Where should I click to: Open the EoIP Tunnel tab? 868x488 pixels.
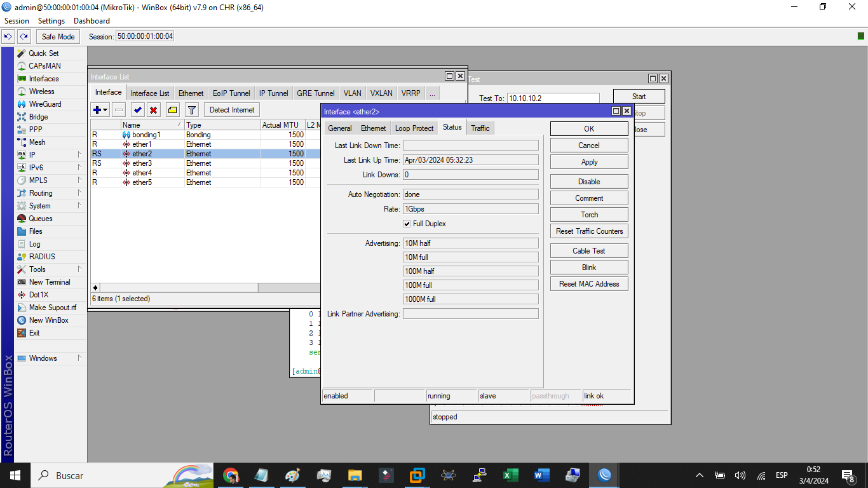231,93
